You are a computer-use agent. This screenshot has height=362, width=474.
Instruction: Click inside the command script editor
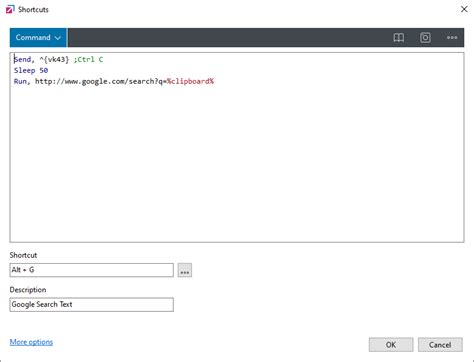[x=237, y=147]
